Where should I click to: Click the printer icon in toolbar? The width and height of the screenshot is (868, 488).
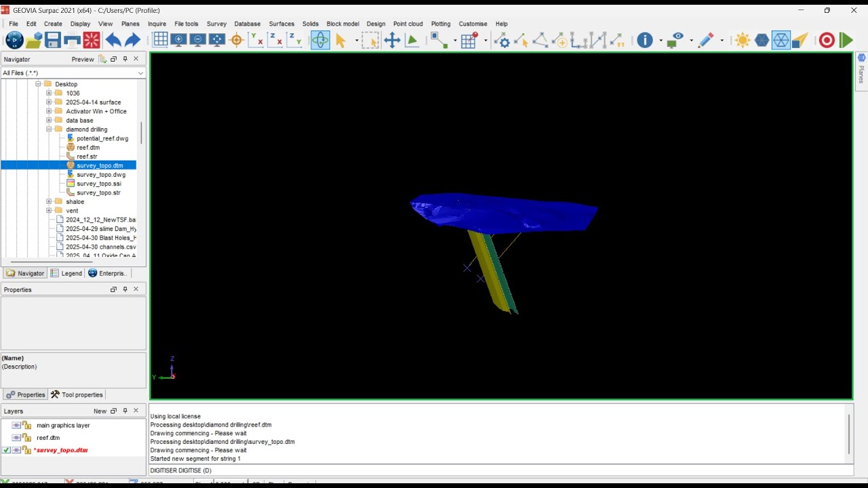point(72,40)
